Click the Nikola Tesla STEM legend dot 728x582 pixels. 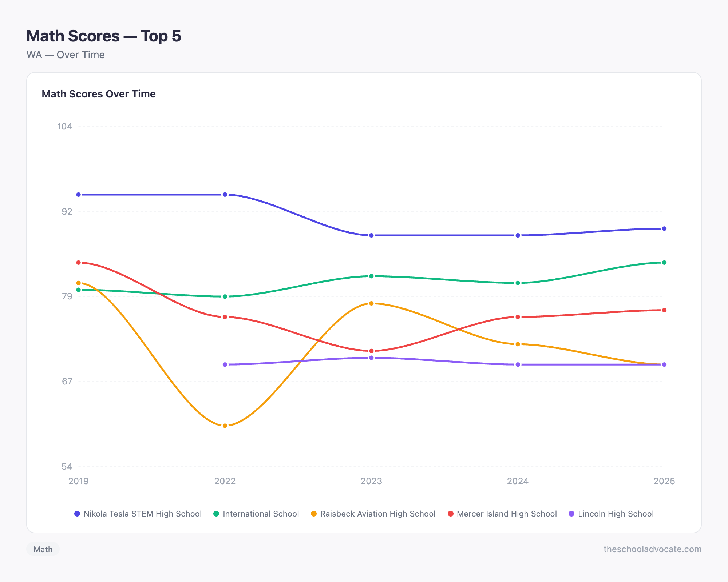(77, 514)
